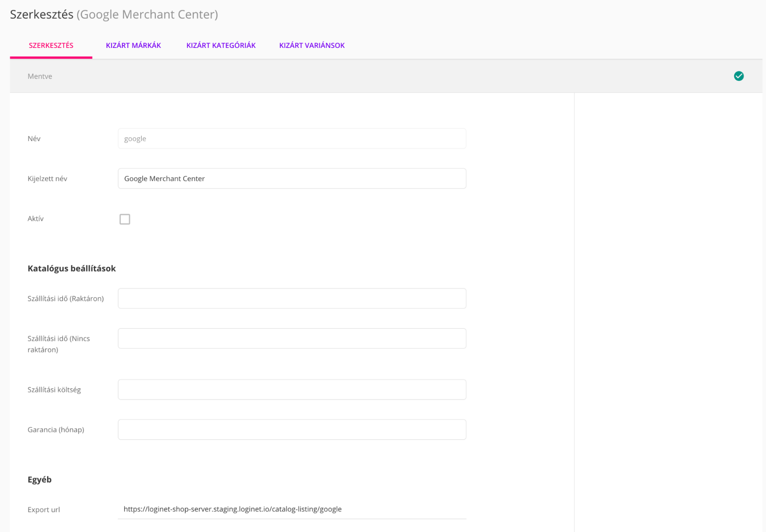Click the Export url text

click(x=232, y=509)
